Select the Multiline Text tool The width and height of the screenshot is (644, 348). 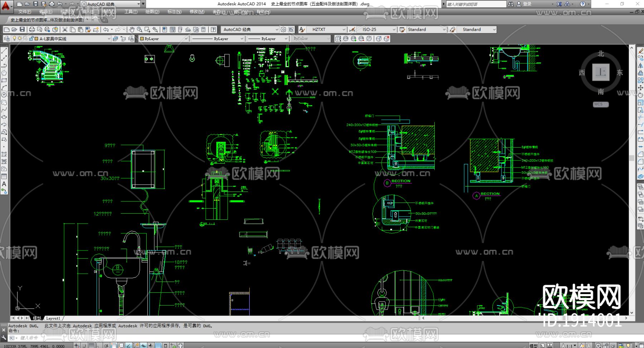[x=4, y=184]
